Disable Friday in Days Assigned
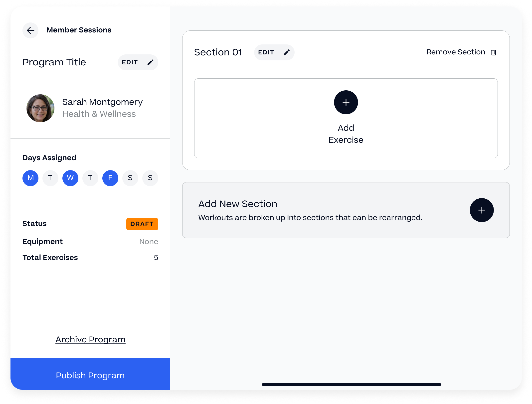Screen dimensions: 532x404 (x=110, y=178)
